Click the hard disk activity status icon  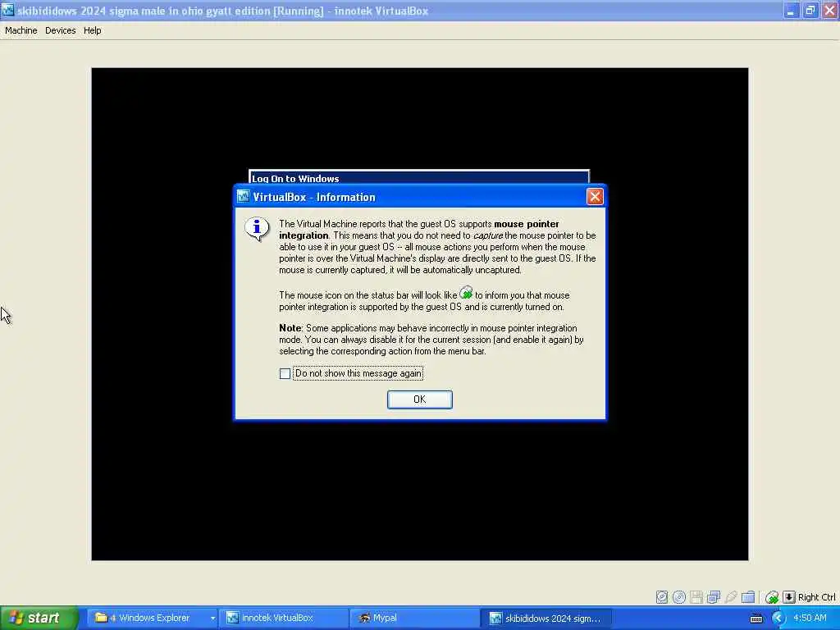[662, 597]
